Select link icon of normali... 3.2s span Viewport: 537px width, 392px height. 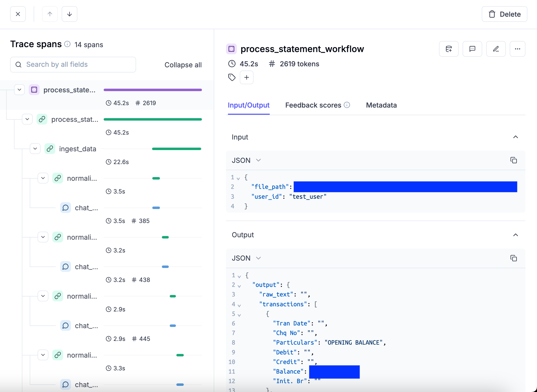(x=58, y=237)
